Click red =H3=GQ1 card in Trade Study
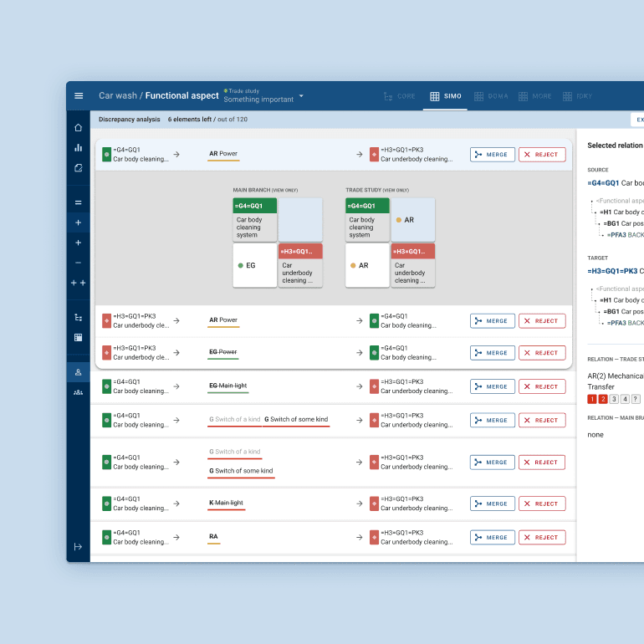Image resolution: width=644 pixels, height=644 pixels. click(413, 265)
